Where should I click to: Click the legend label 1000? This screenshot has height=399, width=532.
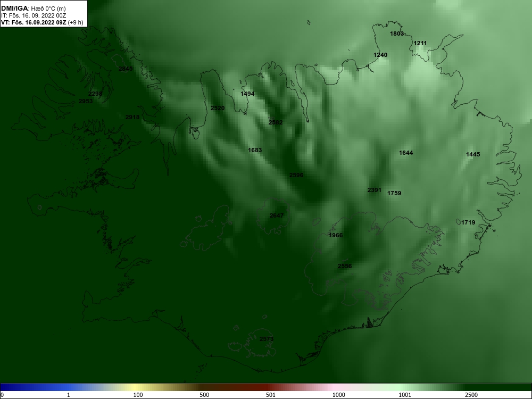[x=338, y=395]
